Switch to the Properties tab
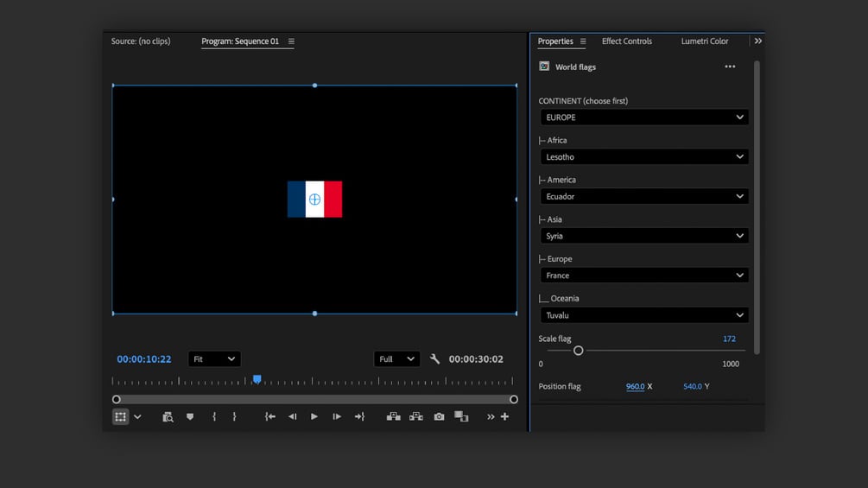Viewport: 868px width, 488px height. click(x=555, y=41)
